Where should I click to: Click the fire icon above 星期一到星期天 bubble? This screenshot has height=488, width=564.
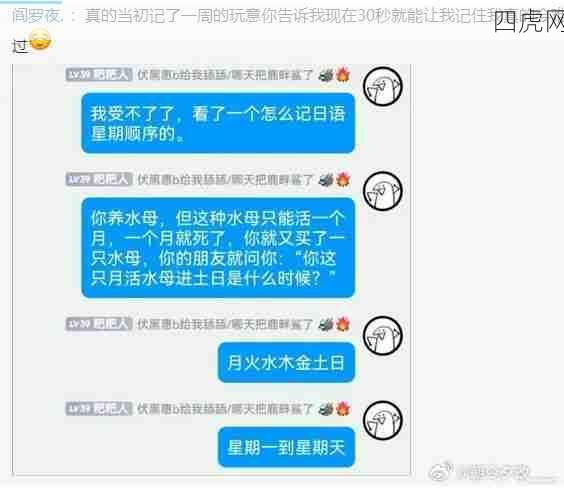(x=343, y=409)
